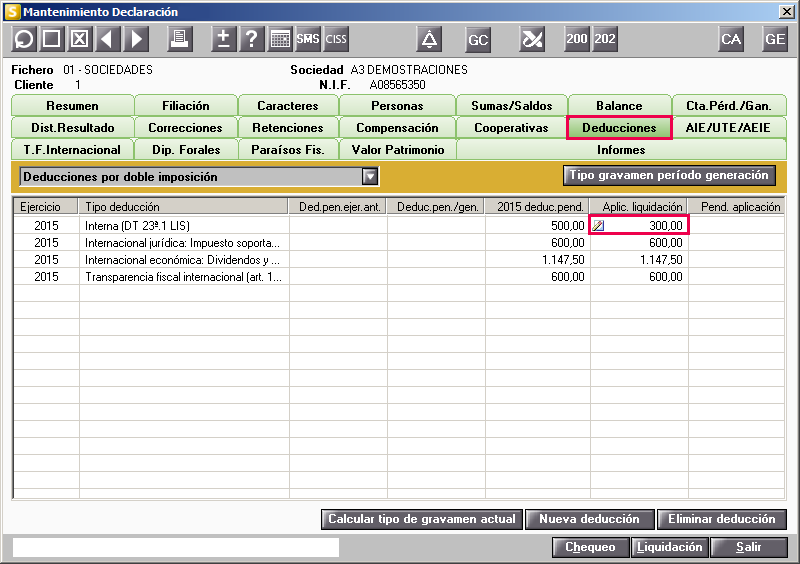The image size is (800, 564).
Task: Select the Transparencia fiscal internacional row
Action: [399, 277]
